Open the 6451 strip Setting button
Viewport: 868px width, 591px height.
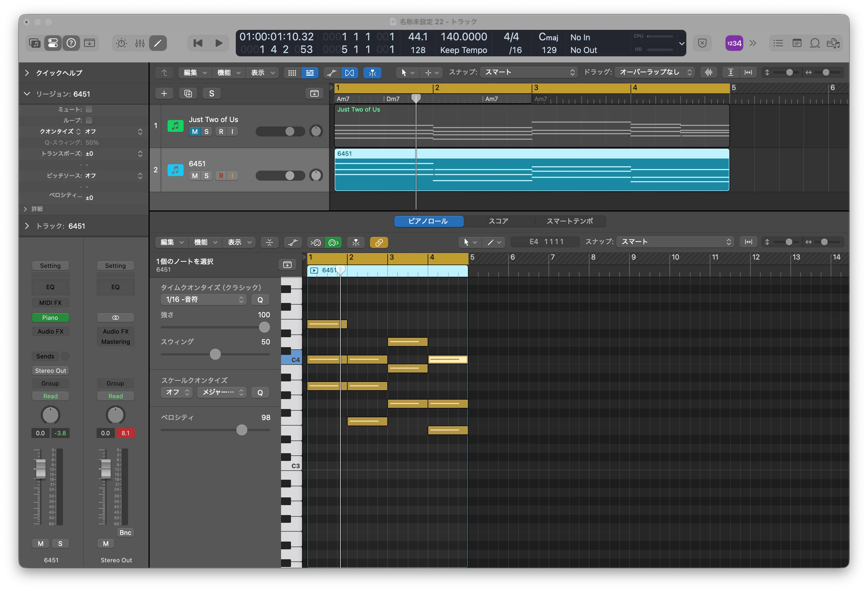50,266
